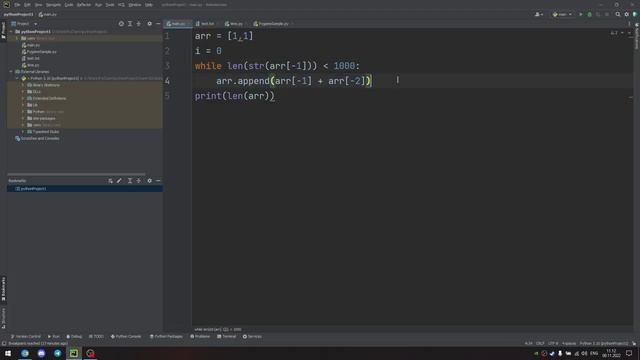Viewport: 640px width, 360px height.
Task: Toggle Python Console tool window
Action: coord(126,336)
